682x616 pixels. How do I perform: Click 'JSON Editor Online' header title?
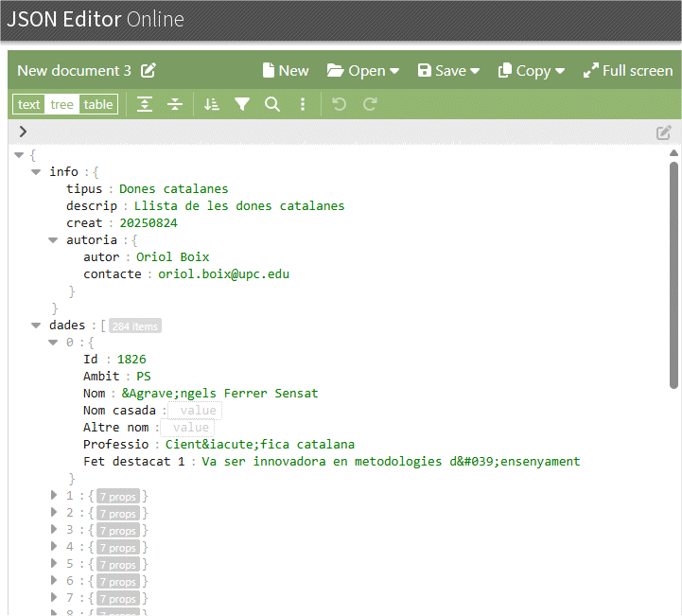point(96,19)
